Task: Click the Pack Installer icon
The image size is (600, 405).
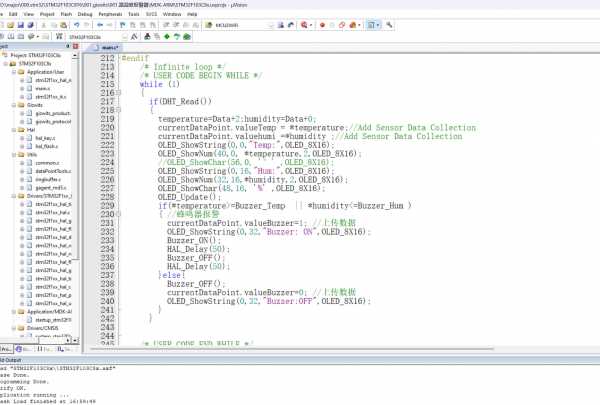Action: tap(187, 37)
